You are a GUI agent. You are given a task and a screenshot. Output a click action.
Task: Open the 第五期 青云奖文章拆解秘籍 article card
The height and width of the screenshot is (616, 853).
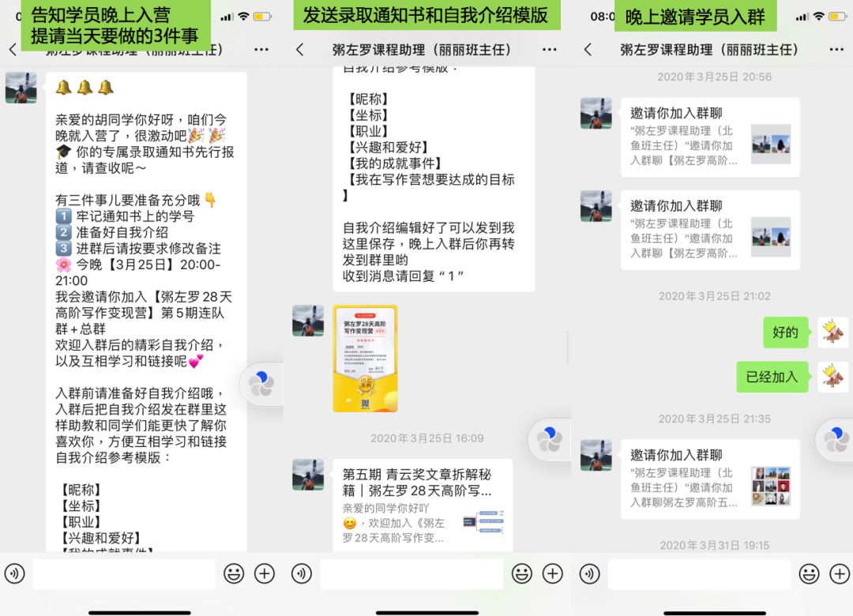423,505
